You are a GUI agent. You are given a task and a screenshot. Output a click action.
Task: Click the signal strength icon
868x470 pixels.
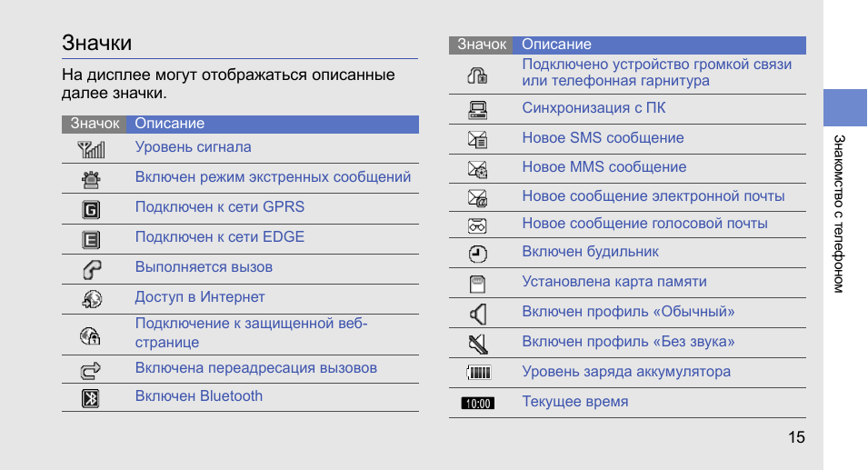91,149
